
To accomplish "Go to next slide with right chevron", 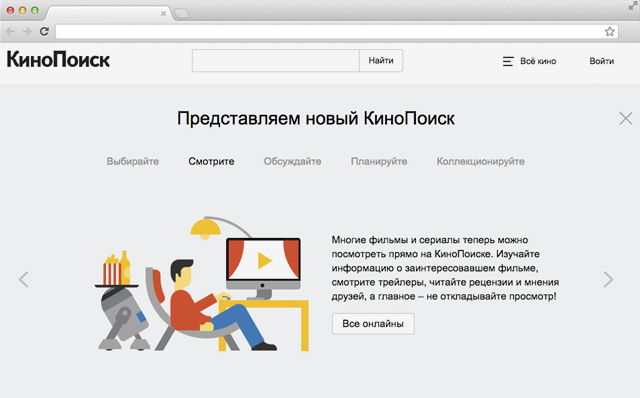I will click(x=608, y=280).
